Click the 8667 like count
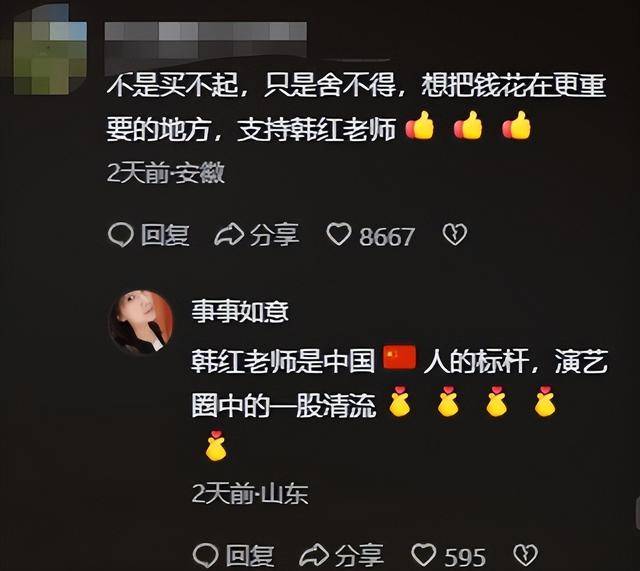The height and width of the screenshot is (571, 640). pos(387,236)
